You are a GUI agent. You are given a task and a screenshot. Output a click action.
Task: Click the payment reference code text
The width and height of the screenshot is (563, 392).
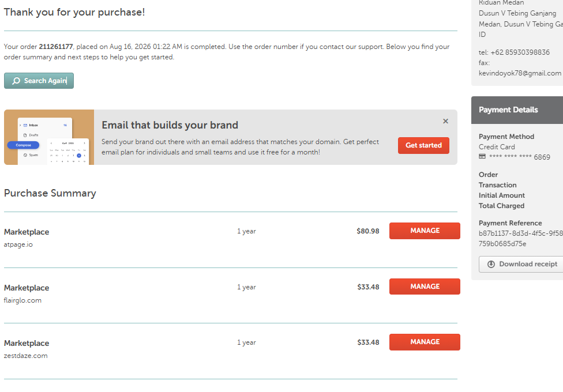[521, 239]
